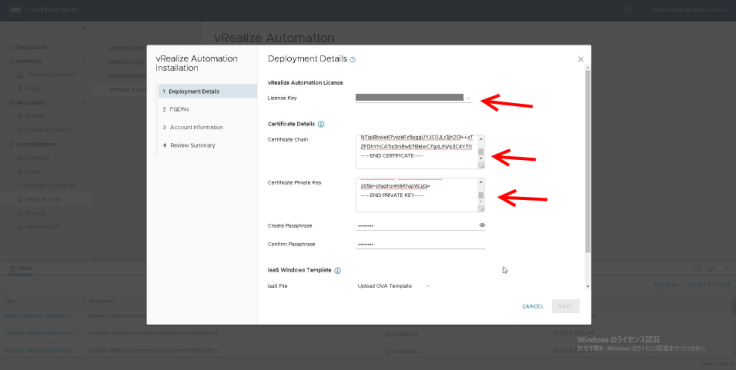Collapse the sidebar with double-chevron icon

coord(84,29)
